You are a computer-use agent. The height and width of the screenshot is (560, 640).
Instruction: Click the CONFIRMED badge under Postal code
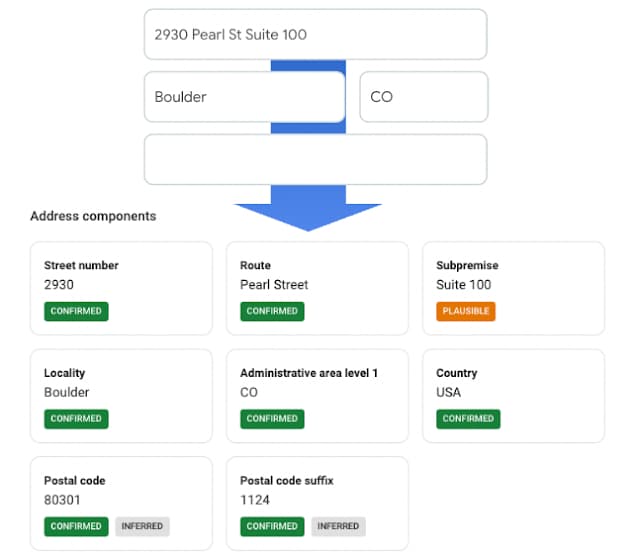pyautogui.click(x=76, y=527)
